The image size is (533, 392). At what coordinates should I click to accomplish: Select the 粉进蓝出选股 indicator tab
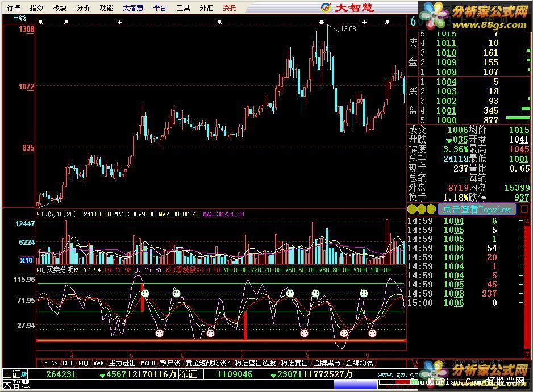255,363
